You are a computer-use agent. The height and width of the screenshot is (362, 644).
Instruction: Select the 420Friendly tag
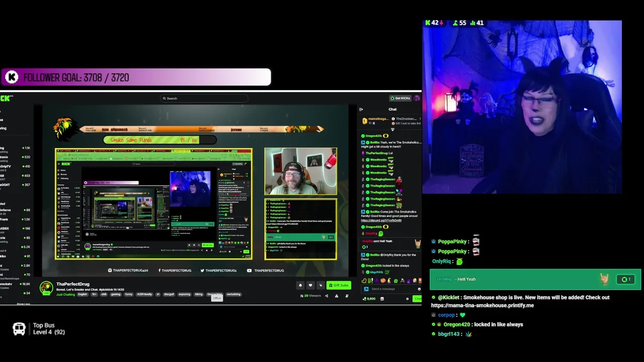coord(144,294)
